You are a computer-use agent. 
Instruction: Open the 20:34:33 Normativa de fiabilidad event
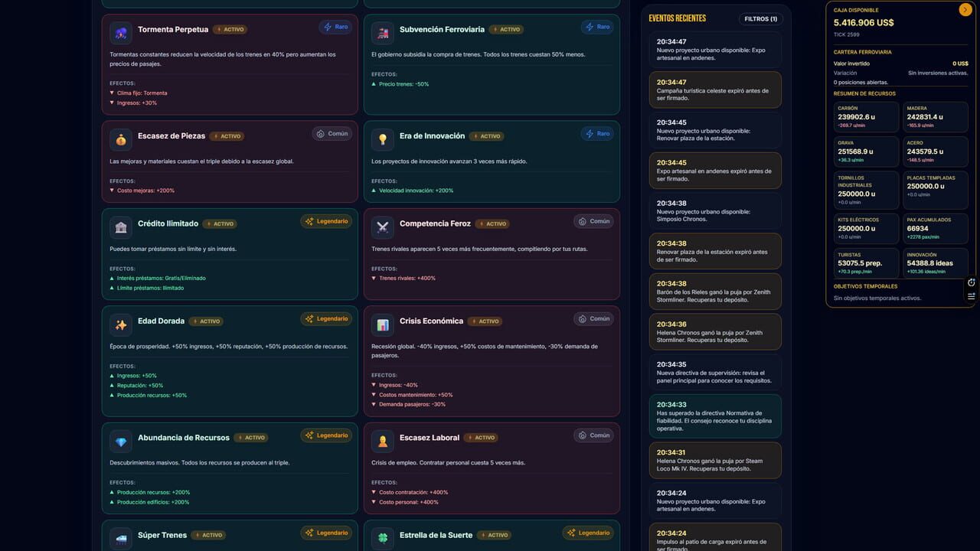(714, 416)
